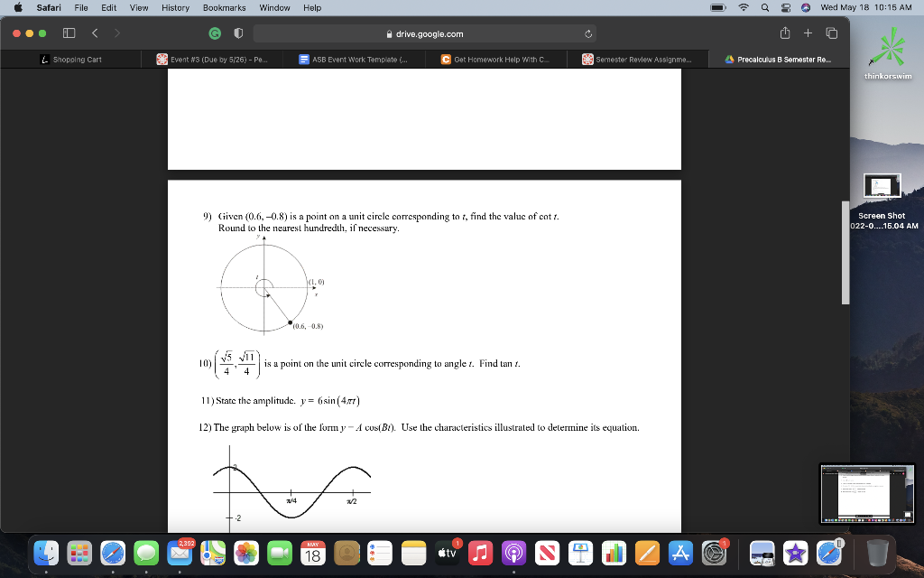Select thinkorswim desktop shortcut
Viewport: 924px width, 578px height.
888,54
